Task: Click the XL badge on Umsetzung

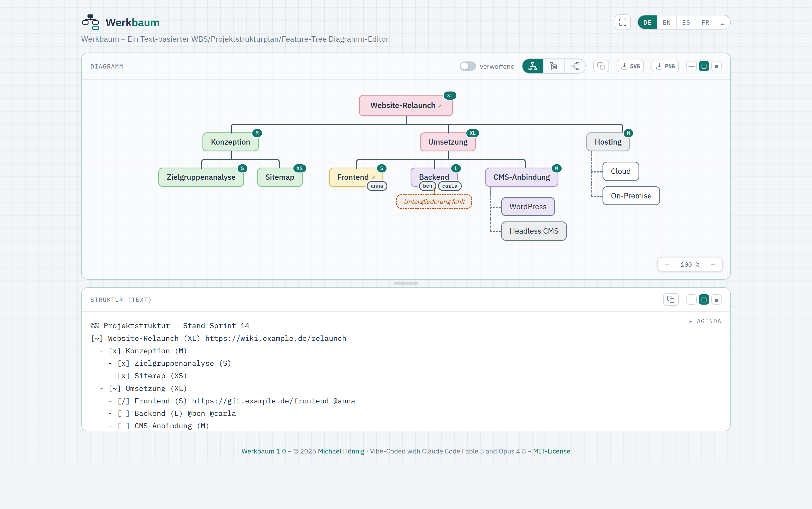Action: pyautogui.click(x=473, y=133)
